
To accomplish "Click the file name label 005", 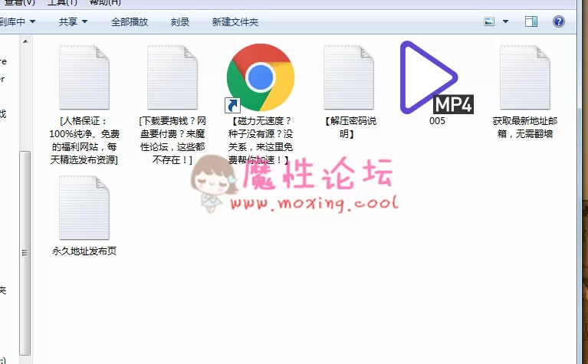I will click(x=437, y=121).
